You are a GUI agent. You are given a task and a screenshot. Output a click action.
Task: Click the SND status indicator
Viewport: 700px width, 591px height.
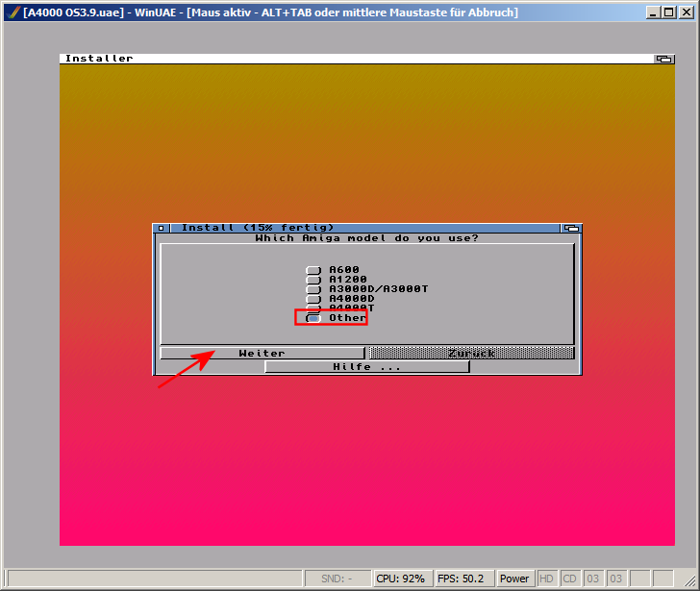[x=337, y=579]
